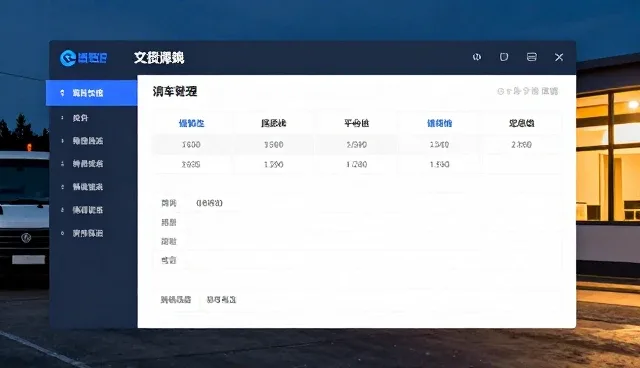Select the highlighted blue sidebar menu item
640x368 pixels.
coord(91,93)
